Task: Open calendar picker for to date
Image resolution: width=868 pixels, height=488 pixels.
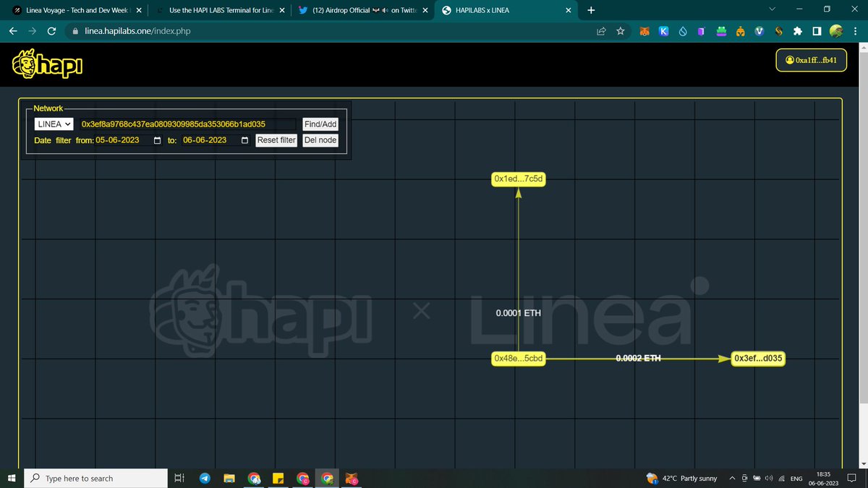Action: pyautogui.click(x=244, y=140)
